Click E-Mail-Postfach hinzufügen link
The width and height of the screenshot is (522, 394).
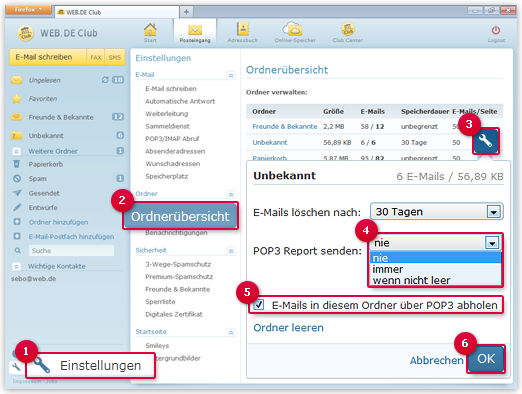click(71, 236)
